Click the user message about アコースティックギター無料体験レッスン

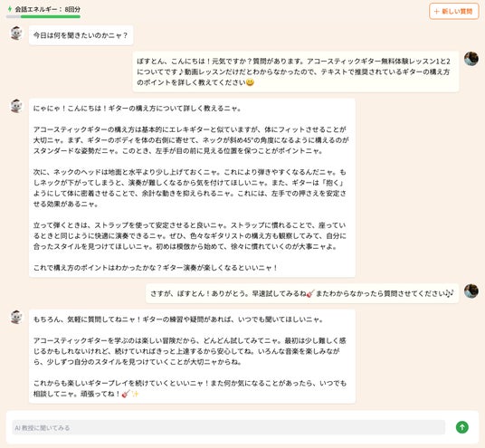[x=296, y=71]
